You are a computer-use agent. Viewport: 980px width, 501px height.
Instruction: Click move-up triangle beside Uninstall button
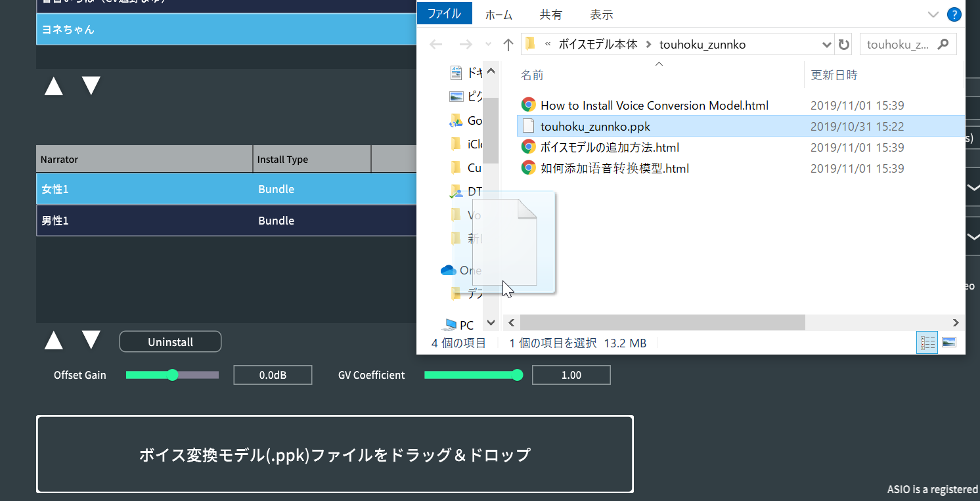[x=54, y=340]
